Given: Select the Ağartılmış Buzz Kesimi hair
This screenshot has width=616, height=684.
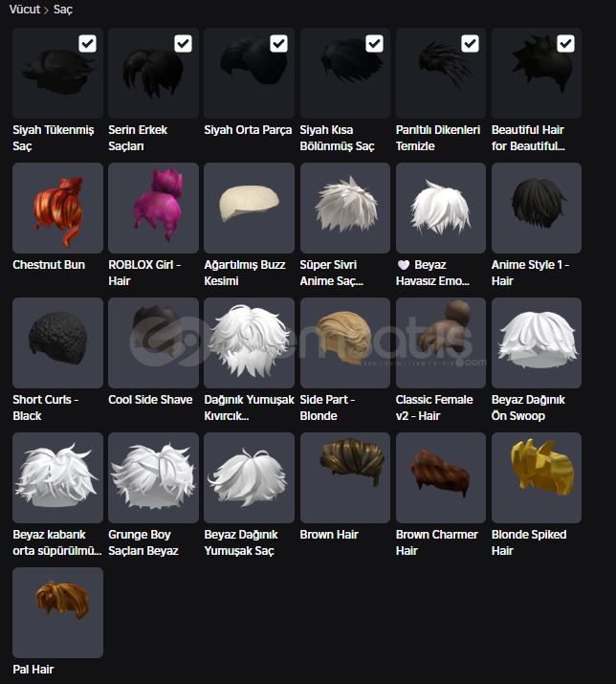Looking at the screenshot, I should [249, 209].
